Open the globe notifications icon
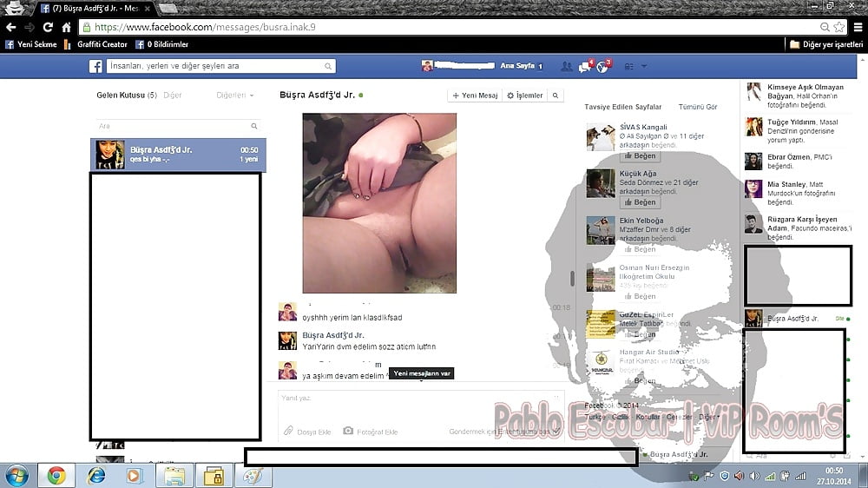Screen dimensions: 868x488 (602, 66)
